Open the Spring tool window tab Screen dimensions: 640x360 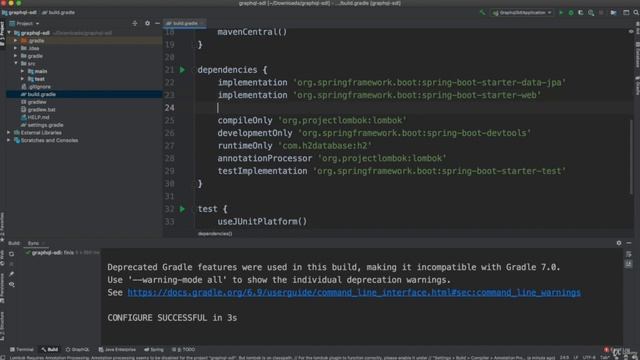pyautogui.click(x=154, y=350)
